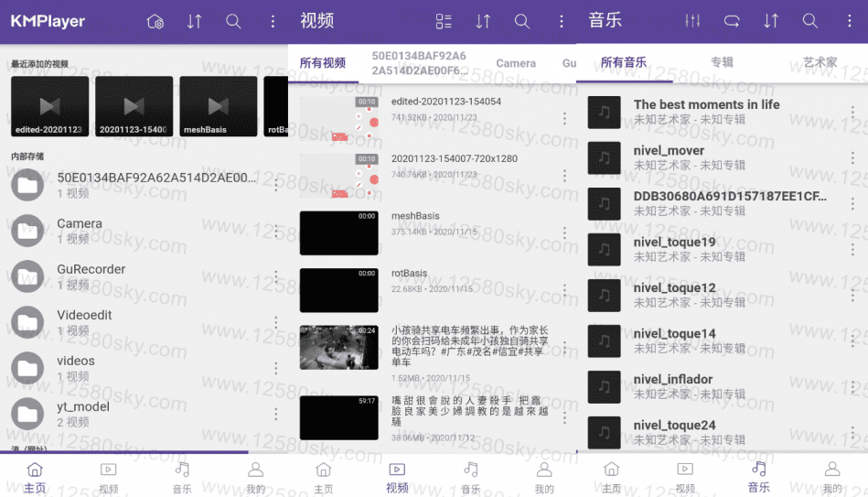868x497 pixels.
Task: Tap sort icon in 音乐 header
Action: pyautogui.click(x=771, y=21)
